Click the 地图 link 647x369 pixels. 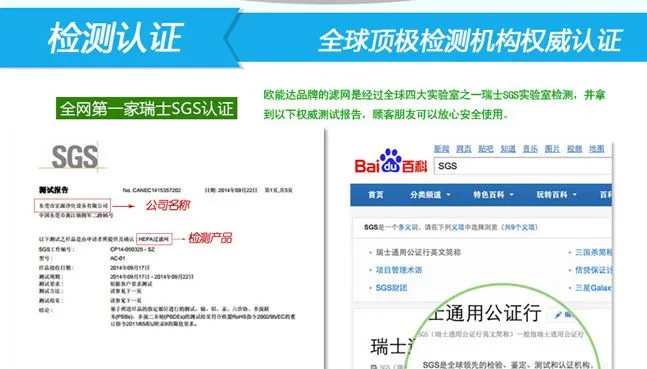coord(597,149)
